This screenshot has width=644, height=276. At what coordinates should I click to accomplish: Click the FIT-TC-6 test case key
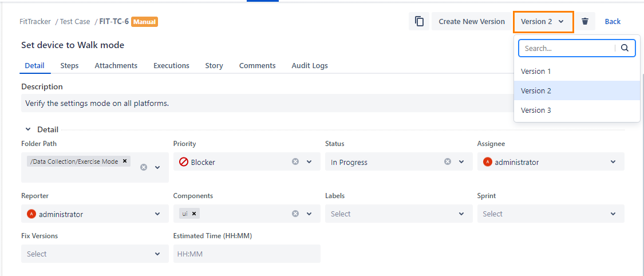114,21
